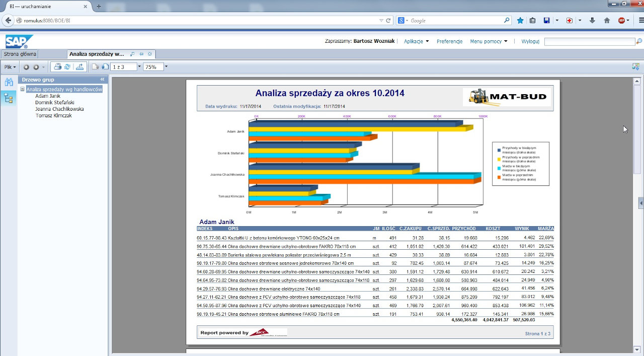Select Adam Janik in the group tree
The image size is (644, 356).
point(47,96)
